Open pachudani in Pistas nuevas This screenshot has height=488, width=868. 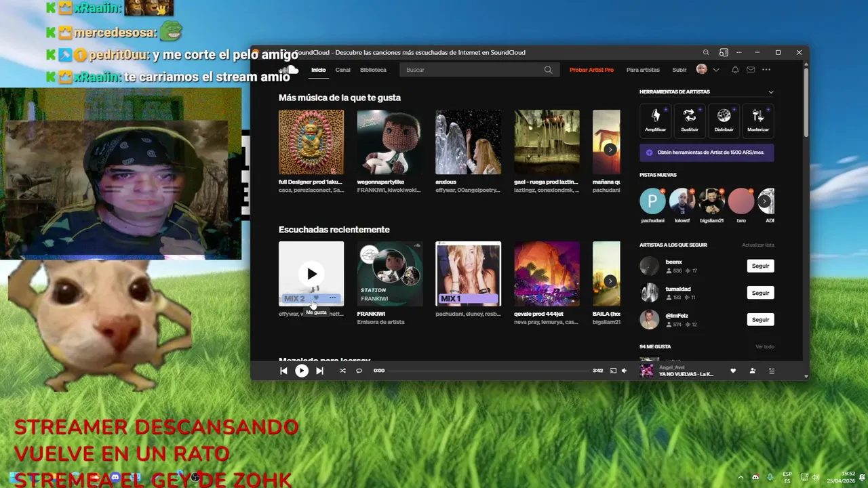[x=652, y=201]
